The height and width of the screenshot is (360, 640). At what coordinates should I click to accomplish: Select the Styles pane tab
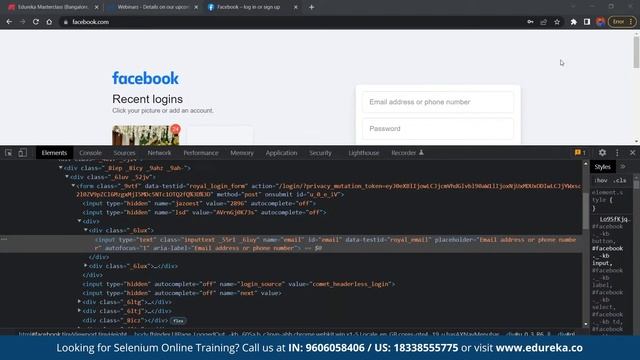coord(602,167)
